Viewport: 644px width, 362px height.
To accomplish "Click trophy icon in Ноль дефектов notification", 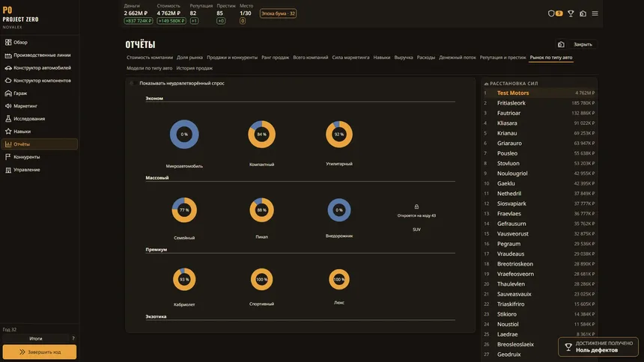I will (568, 347).
